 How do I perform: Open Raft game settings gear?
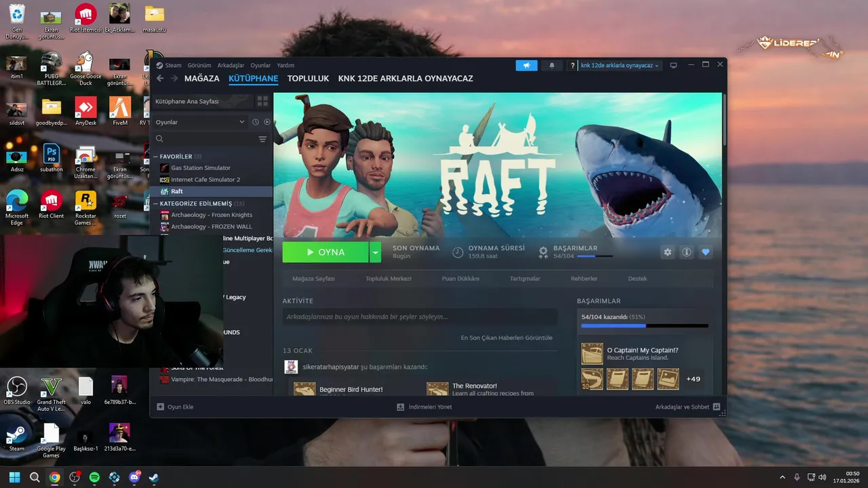click(667, 252)
